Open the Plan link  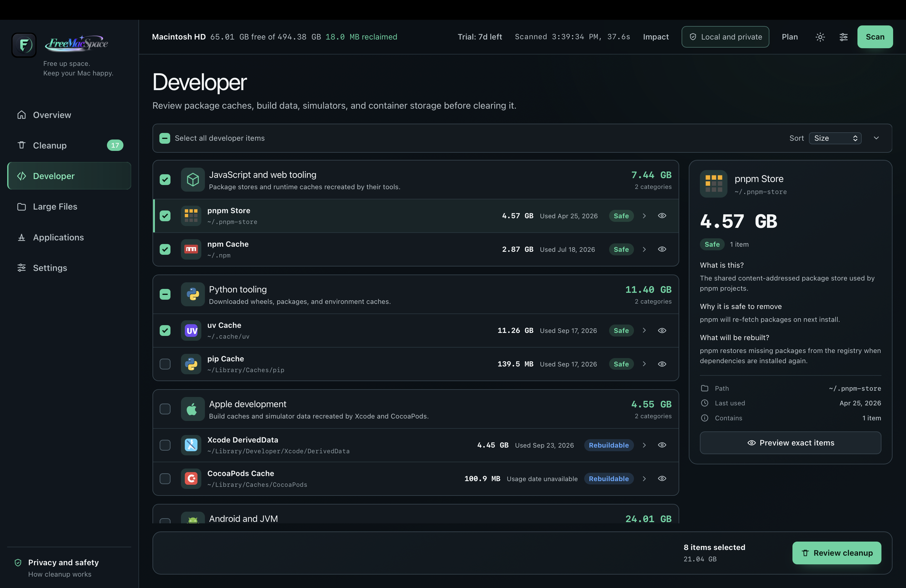(x=789, y=37)
